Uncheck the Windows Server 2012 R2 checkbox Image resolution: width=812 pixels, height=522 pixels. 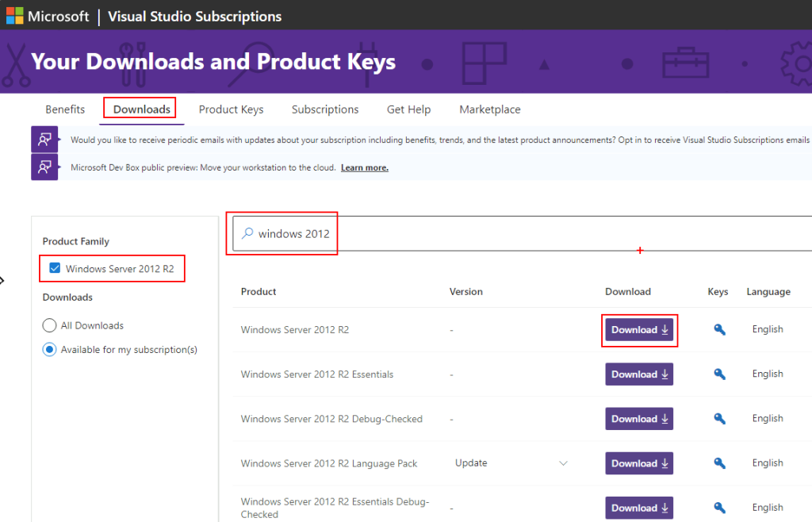[55, 268]
